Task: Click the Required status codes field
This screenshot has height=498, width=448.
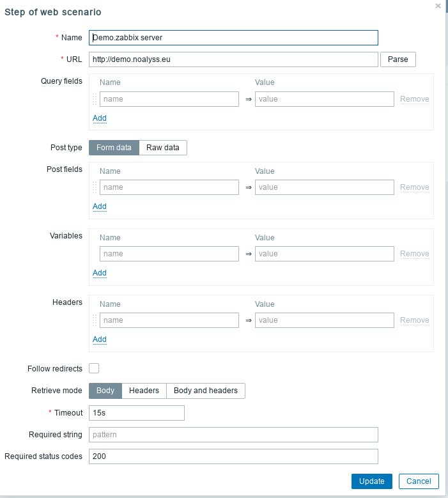Action: point(233,456)
